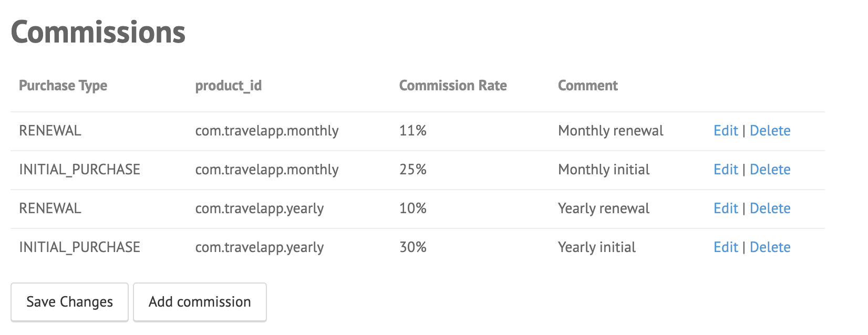Edit the Yearly renewal commission

(726, 208)
